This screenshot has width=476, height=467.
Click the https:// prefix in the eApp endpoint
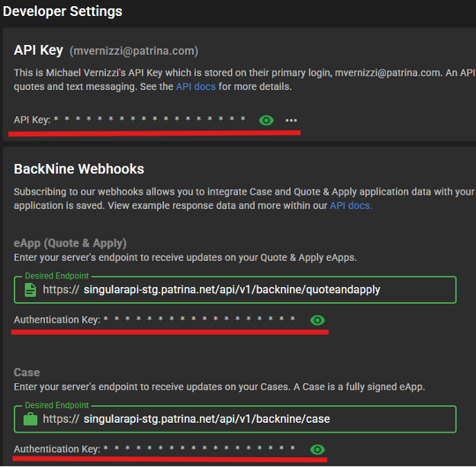[61, 290]
